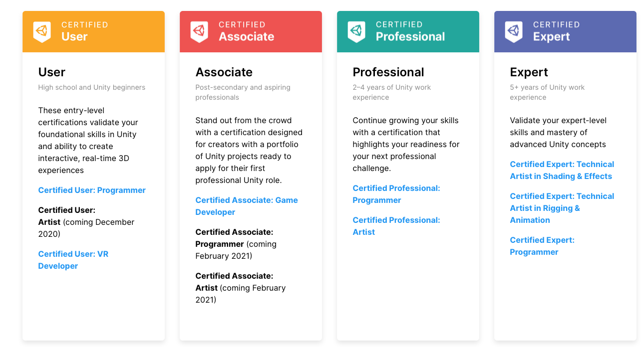Image resolution: width=644 pixels, height=350 pixels.
Task: Open Certified Professional: Artist link
Action: 396,226
